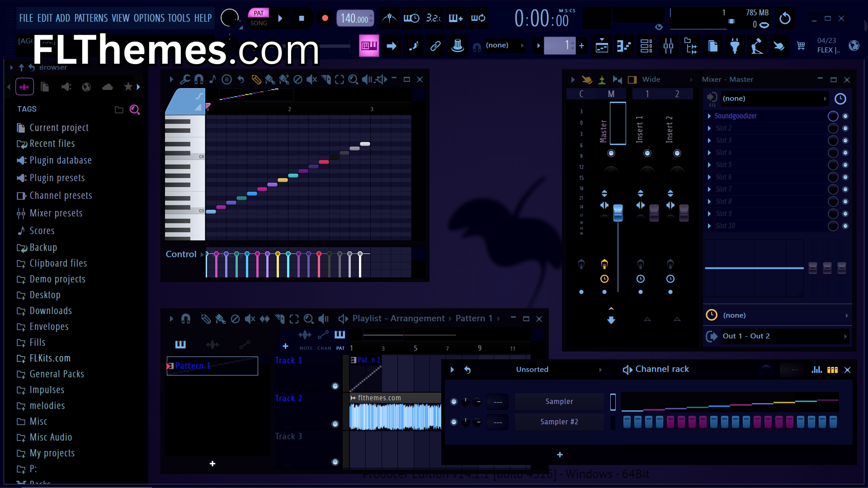Screen dimensions: 868x488
Task: Enable PAT pattern mode
Action: (259, 13)
